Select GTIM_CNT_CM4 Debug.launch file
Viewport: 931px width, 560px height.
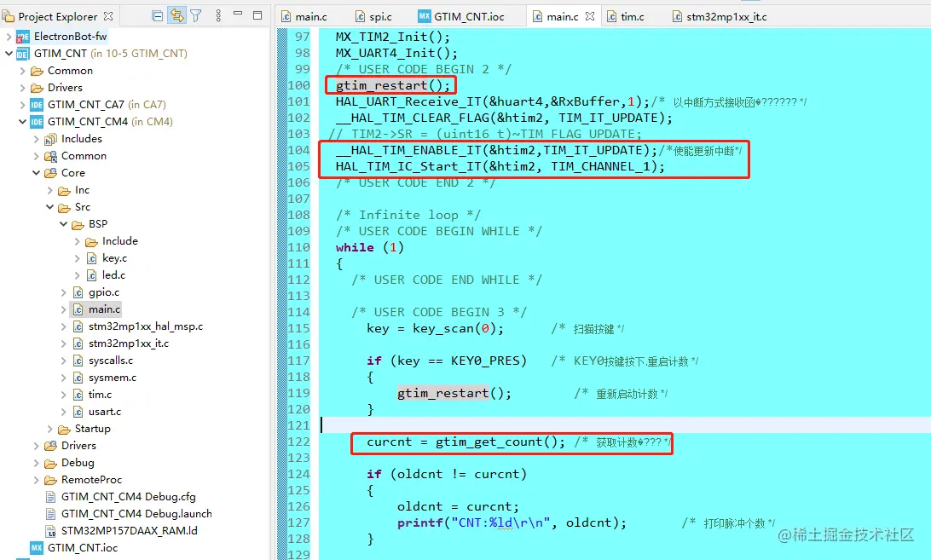pos(136,514)
